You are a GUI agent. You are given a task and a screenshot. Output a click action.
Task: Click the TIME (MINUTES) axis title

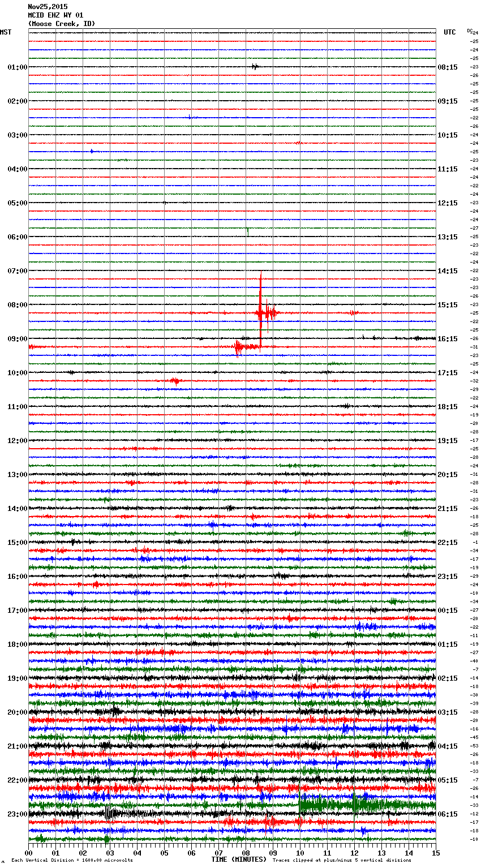[x=239, y=860]
